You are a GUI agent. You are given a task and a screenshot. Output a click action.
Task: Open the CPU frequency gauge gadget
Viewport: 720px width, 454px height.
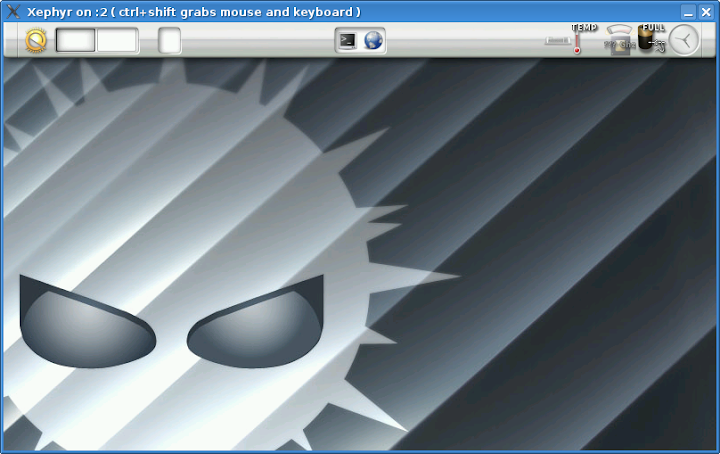coord(619,40)
